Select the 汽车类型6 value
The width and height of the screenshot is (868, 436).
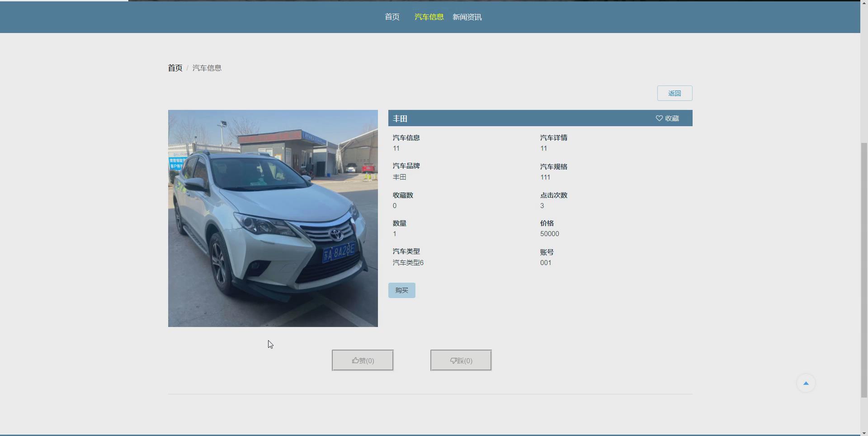(x=408, y=263)
